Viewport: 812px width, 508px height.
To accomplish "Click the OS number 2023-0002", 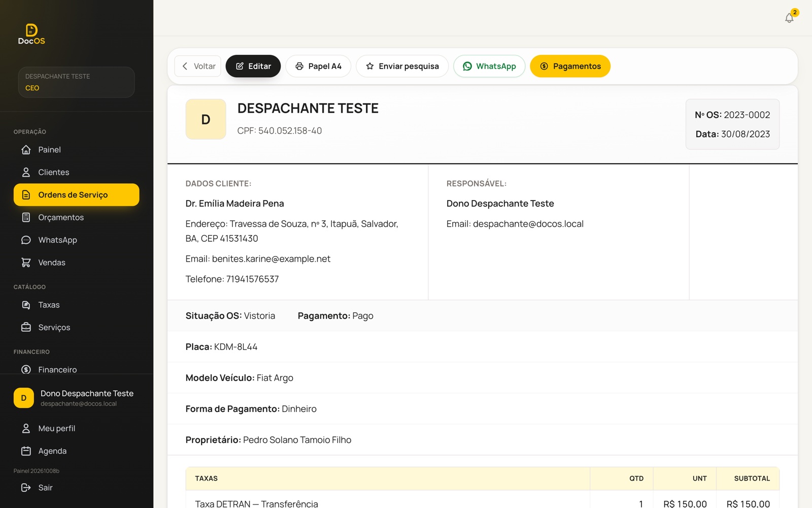I will (x=747, y=115).
